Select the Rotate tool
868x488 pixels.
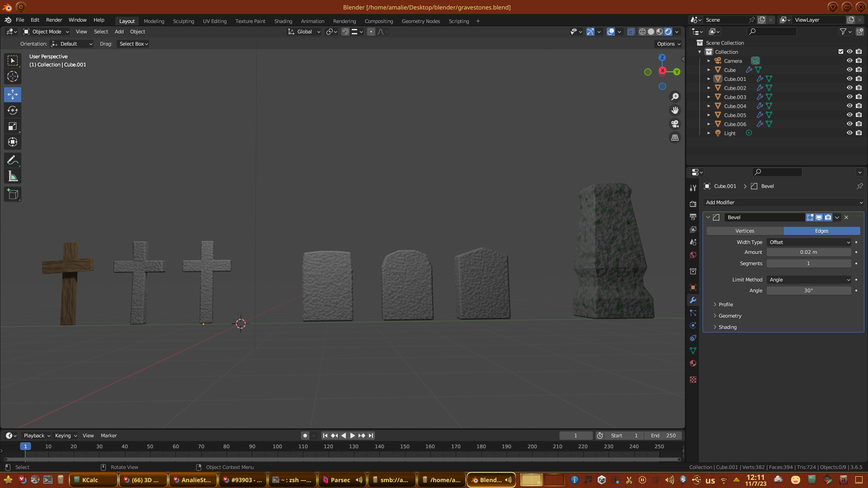coord(13,110)
